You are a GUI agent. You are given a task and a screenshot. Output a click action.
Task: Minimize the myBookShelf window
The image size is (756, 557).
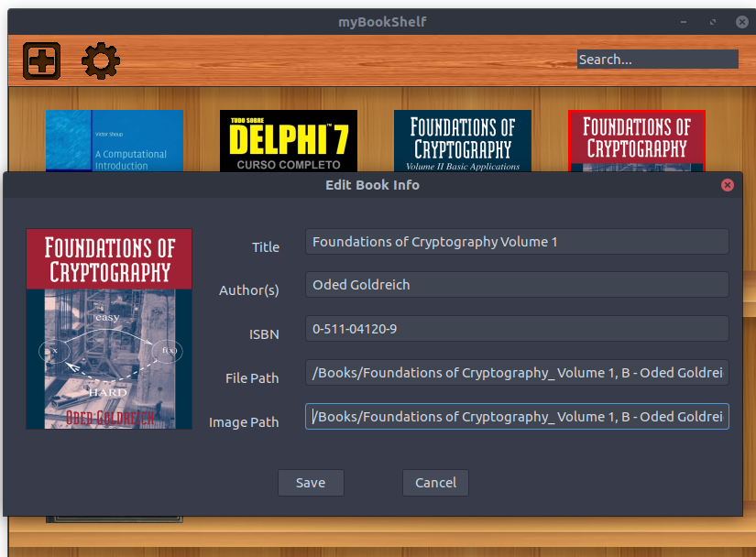pos(685,22)
